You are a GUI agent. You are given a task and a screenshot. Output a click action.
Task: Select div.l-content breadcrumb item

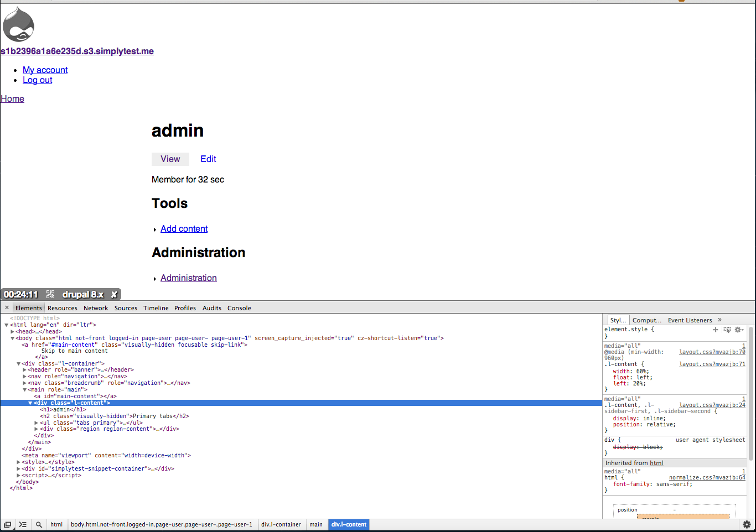click(349, 524)
